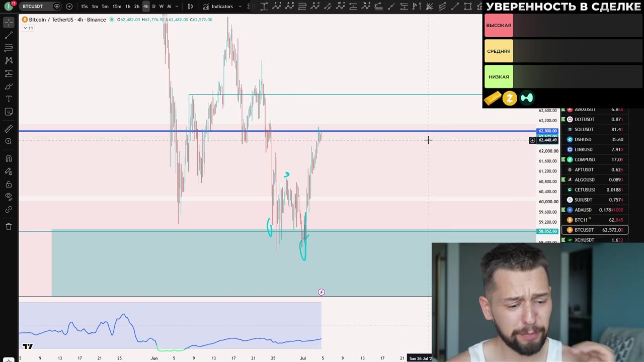Open ADAUSD in the watchlist
The image size is (644, 362).
(595, 210)
